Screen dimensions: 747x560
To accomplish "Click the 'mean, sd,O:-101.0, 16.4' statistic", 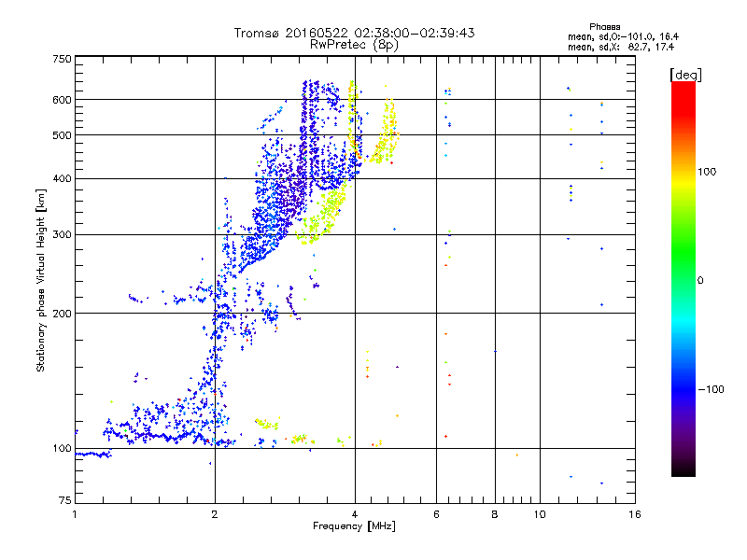I will tap(623, 36).
